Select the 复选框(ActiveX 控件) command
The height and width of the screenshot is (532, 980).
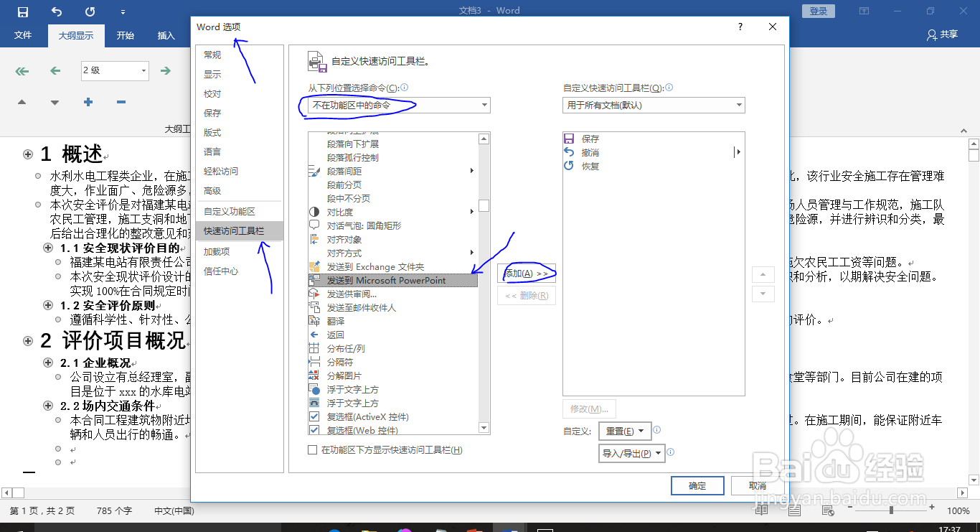click(x=392, y=416)
